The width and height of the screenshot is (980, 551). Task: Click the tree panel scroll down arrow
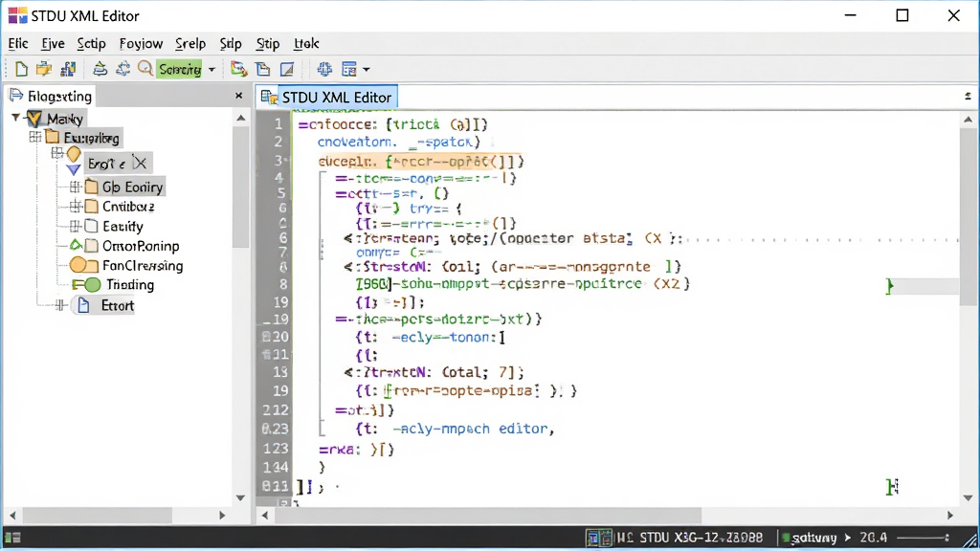(x=240, y=497)
